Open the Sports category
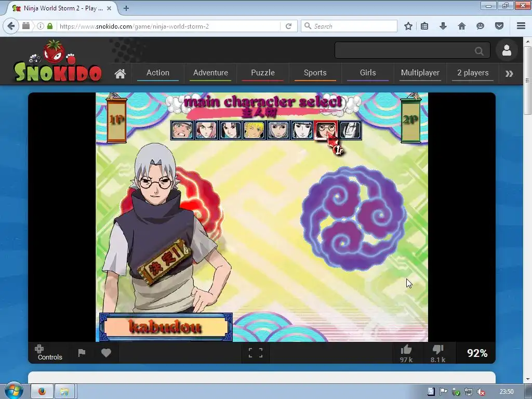 pos(315,73)
